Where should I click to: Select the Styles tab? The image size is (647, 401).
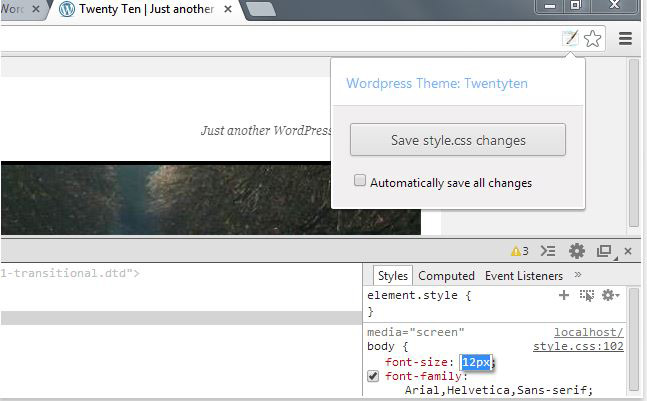[392, 276]
